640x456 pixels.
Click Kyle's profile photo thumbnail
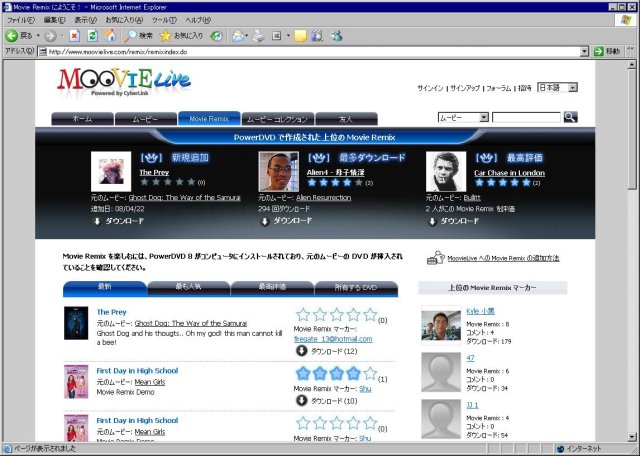coord(441,325)
